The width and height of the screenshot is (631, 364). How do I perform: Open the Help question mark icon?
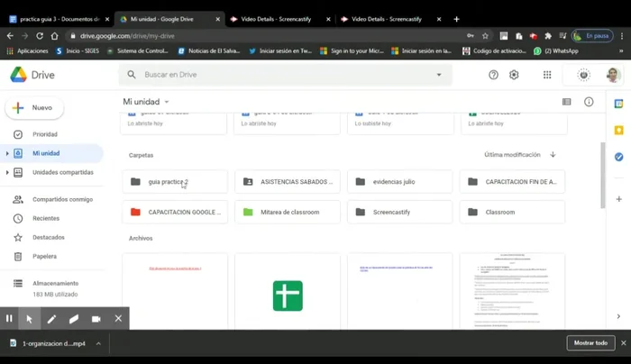493,75
